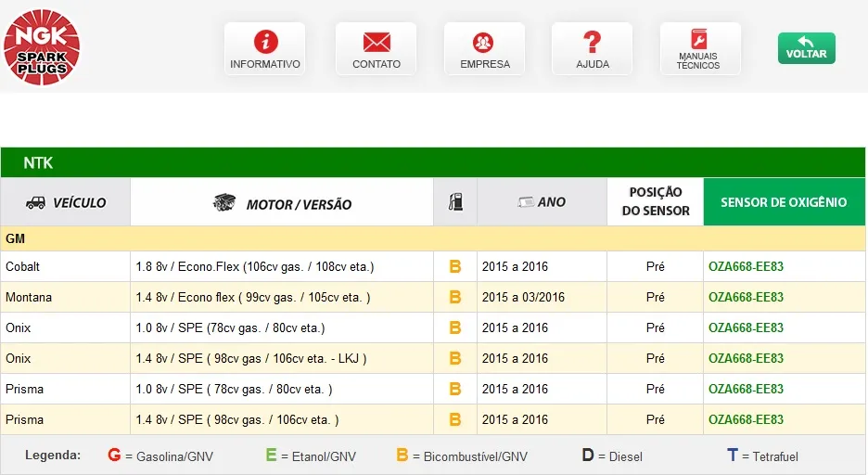The height and width of the screenshot is (475, 868).
Task: Click the NGK Spark Plugs logo
Action: point(42,47)
